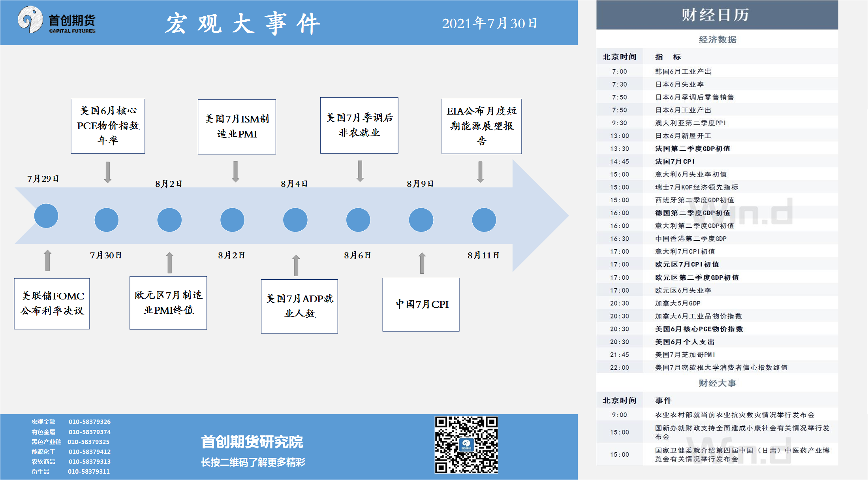This screenshot has height=480, width=868.
Task: Click the 北京时间 column header under 经济数据
Action: click(x=619, y=57)
